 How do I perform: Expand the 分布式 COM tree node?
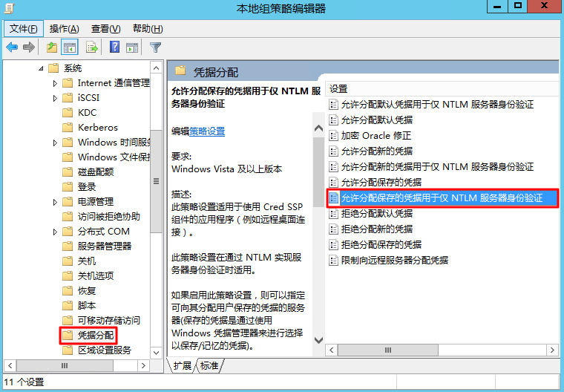(x=55, y=232)
